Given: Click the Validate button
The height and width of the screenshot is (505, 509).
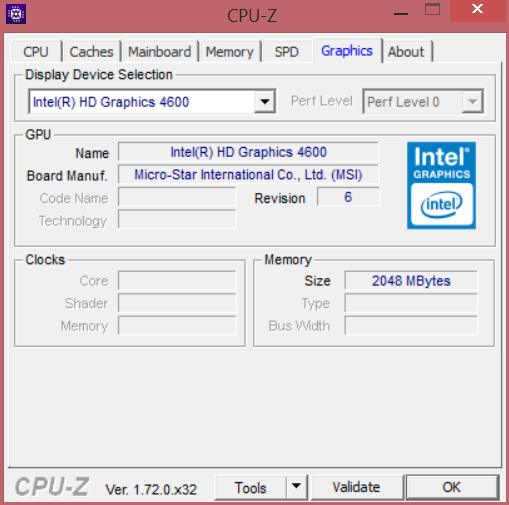Looking at the screenshot, I should click(356, 488).
